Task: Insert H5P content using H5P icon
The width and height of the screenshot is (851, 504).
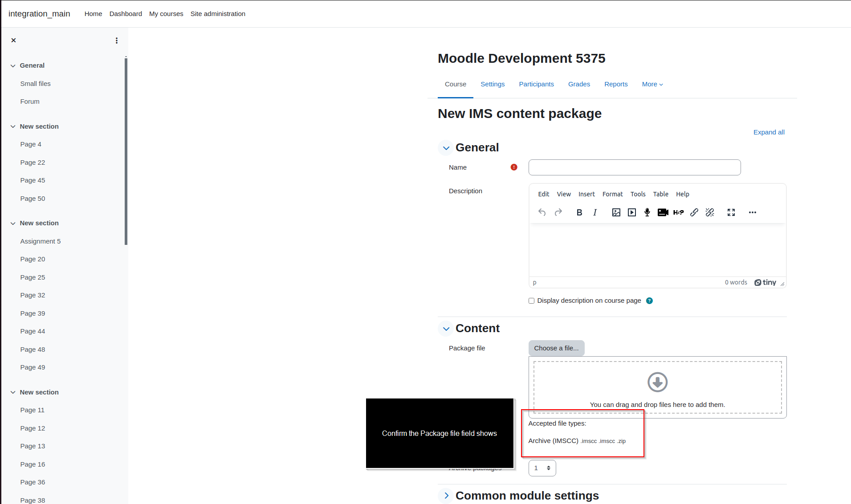Action: (679, 212)
